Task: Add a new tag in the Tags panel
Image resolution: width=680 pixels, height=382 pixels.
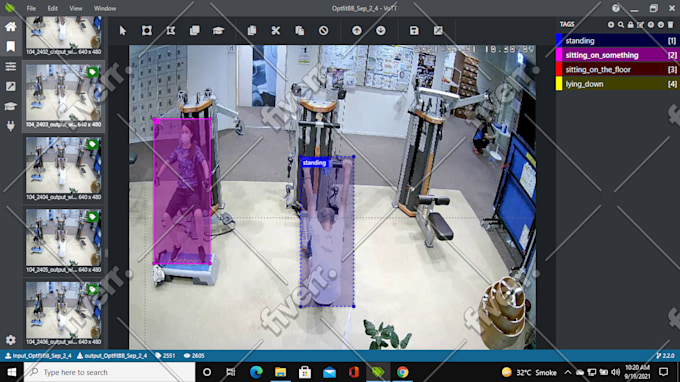Action: (611, 25)
